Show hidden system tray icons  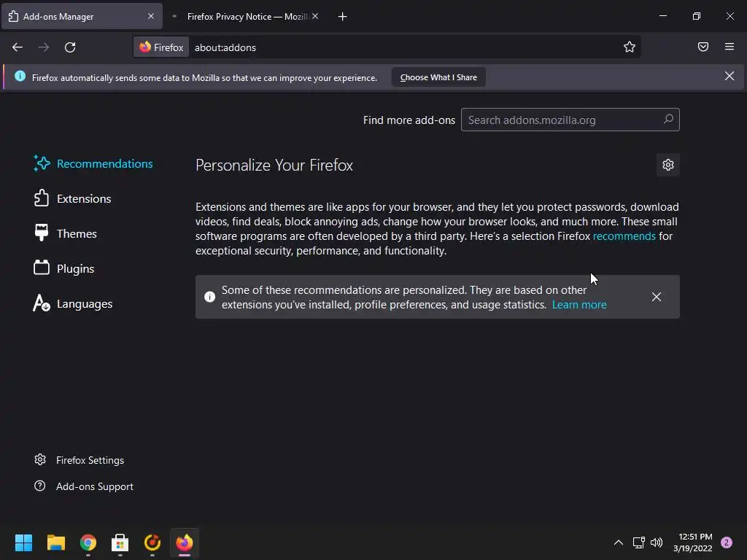619,542
